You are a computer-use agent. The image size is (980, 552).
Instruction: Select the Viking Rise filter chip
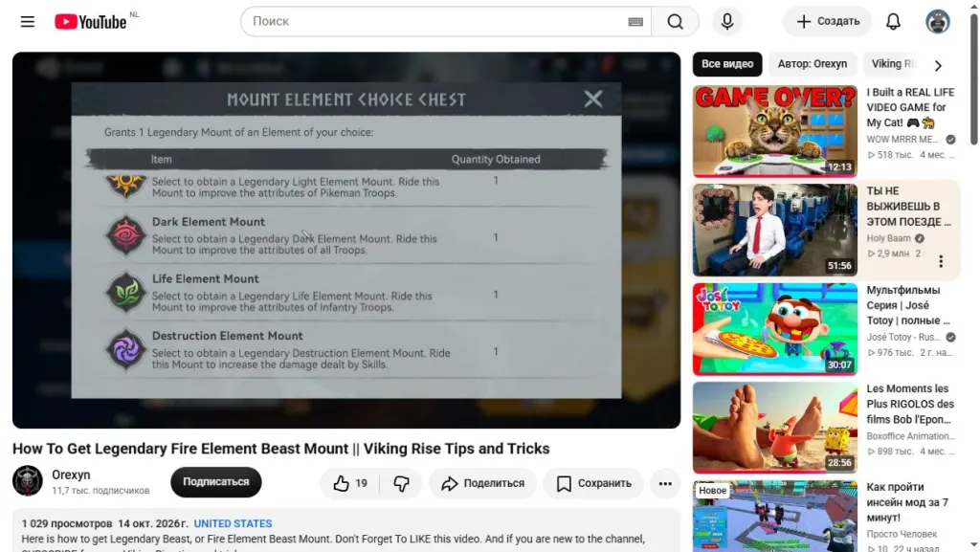892,64
